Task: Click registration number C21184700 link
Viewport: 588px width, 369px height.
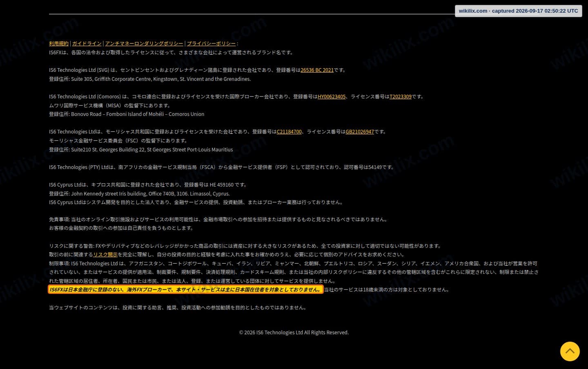Action: [x=289, y=132]
